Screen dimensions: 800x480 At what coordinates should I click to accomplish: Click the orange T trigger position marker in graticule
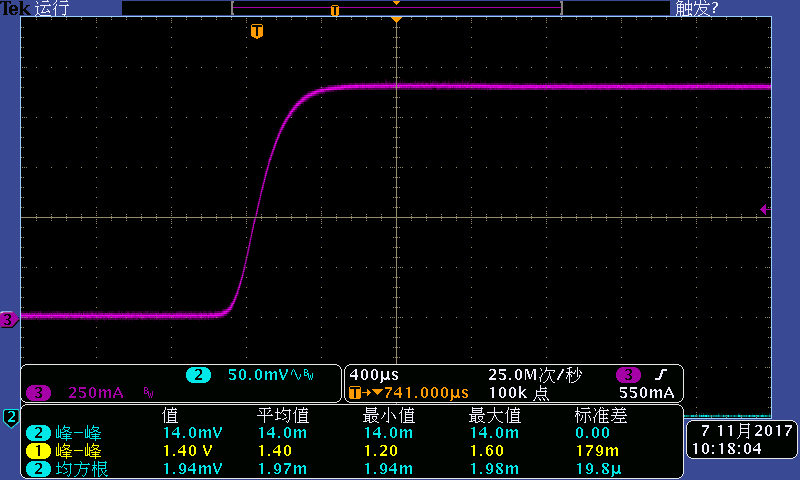click(257, 32)
